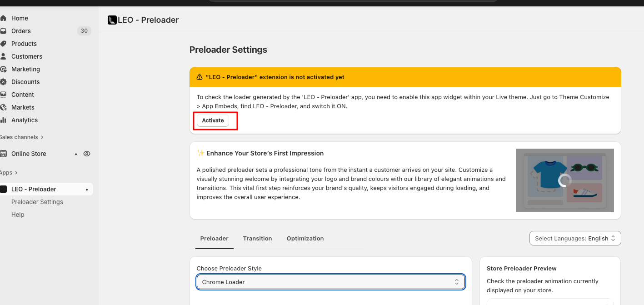Image resolution: width=644 pixels, height=305 pixels.
Task: Switch to the Preloader tab
Action: coord(215,239)
